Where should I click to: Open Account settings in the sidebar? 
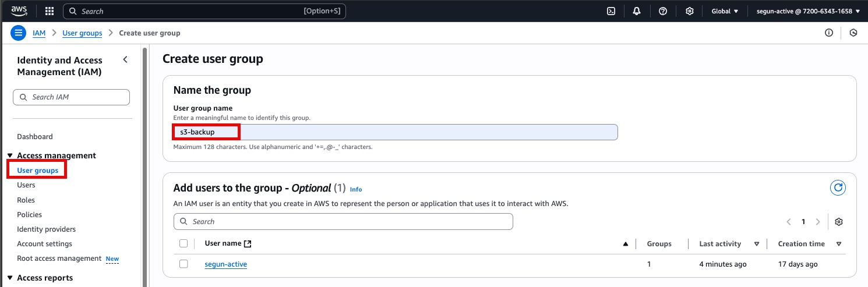[x=45, y=244]
